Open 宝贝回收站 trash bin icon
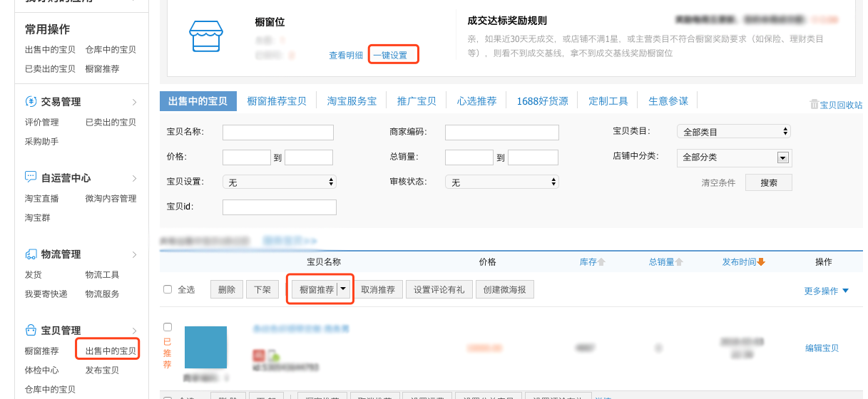868x399 pixels. pyautogui.click(x=814, y=104)
